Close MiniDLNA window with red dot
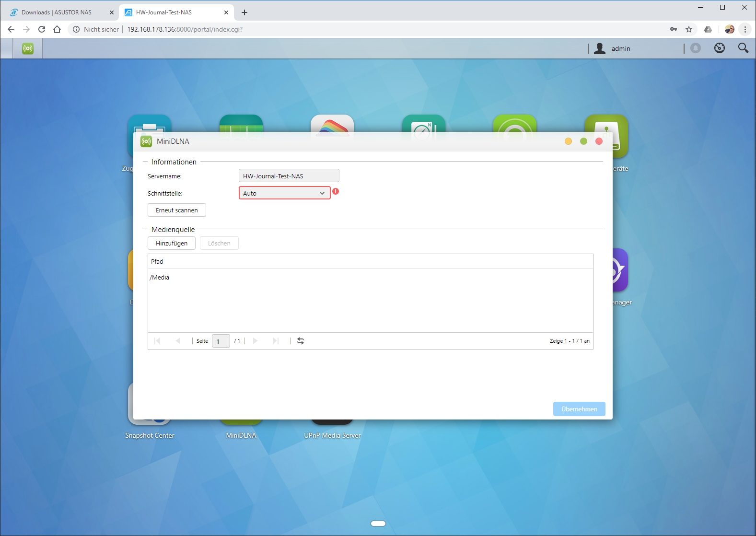Image resolution: width=756 pixels, height=536 pixels. (599, 141)
